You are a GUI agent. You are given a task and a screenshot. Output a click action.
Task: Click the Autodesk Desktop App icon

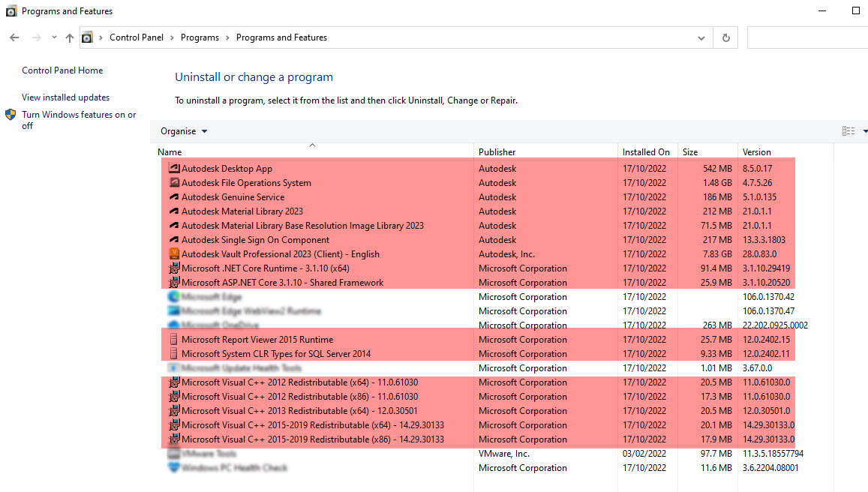pyautogui.click(x=174, y=169)
